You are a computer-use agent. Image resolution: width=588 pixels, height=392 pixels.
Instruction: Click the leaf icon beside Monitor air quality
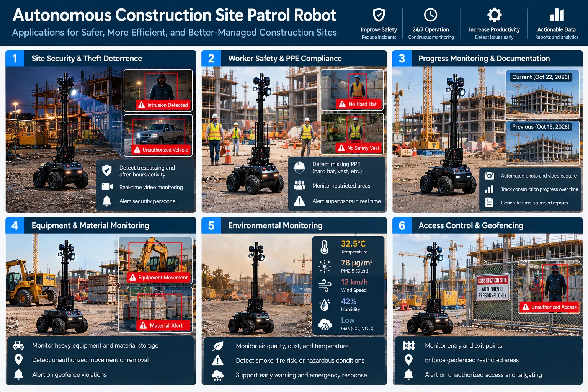(218, 346)
